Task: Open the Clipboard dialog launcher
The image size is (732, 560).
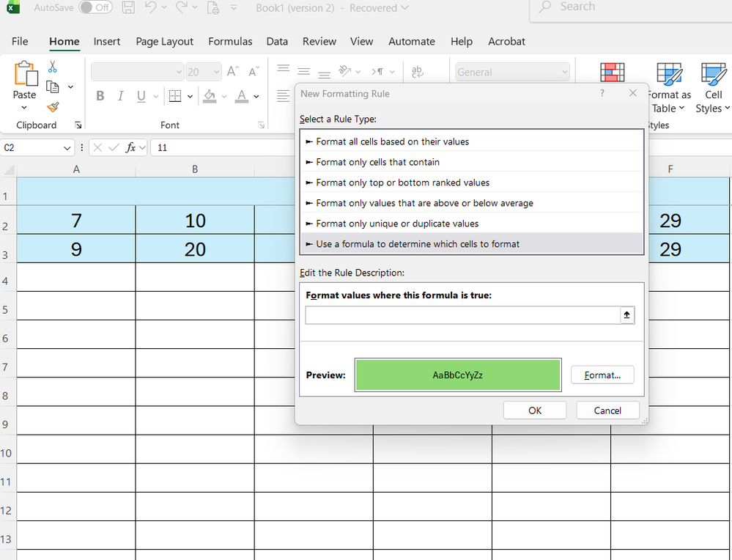Action: point(78,125)
